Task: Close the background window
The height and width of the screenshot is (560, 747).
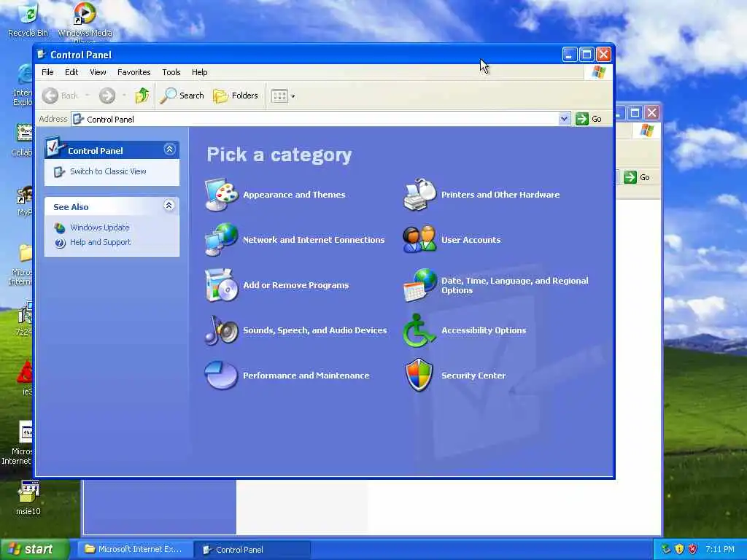Action: (x=651, y=112)
